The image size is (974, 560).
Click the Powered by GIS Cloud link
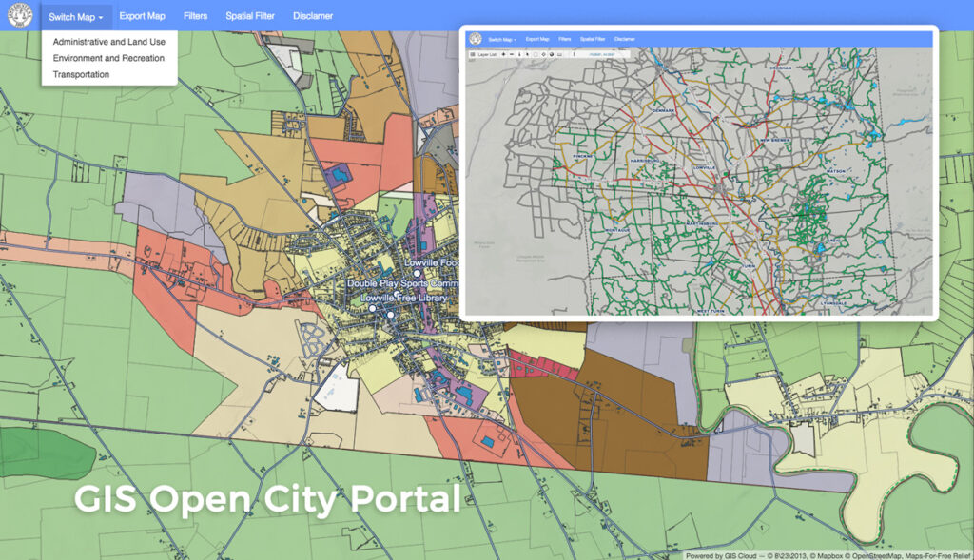721,555
